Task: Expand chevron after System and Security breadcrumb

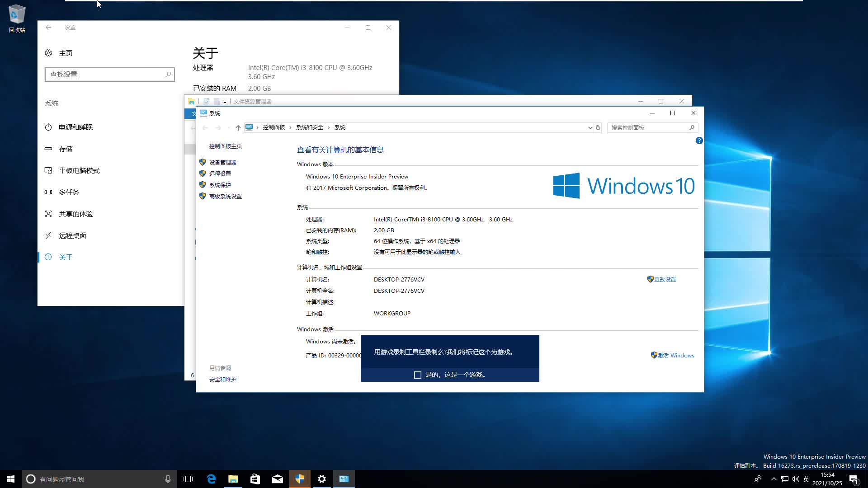Action: pos(329,128)
